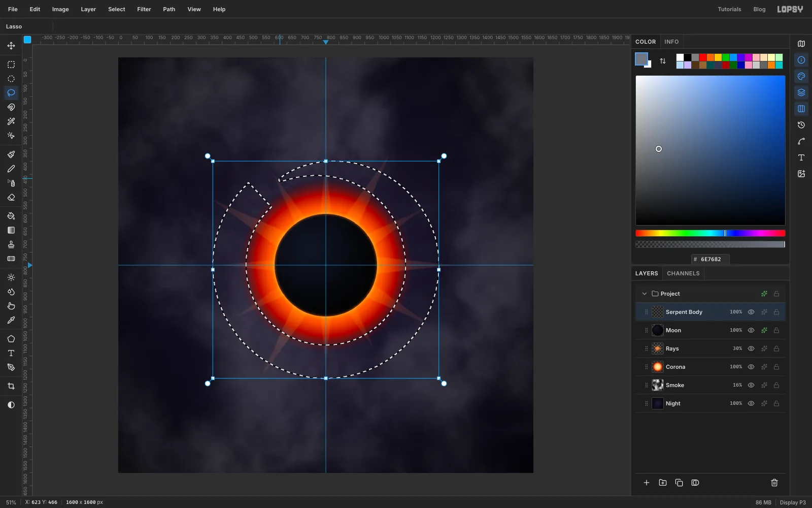Hide the Moon layer
812x508 pixels.
pyautogui.click(x=751, y=330)
